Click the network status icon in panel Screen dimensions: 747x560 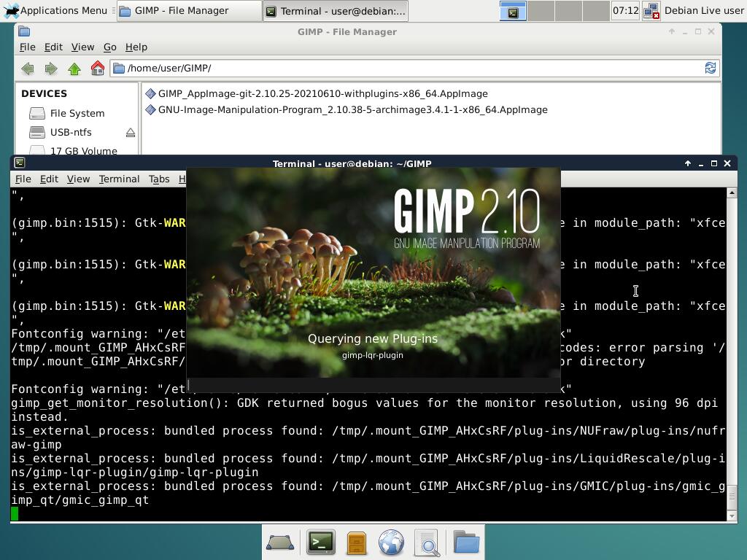tap(651, 11)
